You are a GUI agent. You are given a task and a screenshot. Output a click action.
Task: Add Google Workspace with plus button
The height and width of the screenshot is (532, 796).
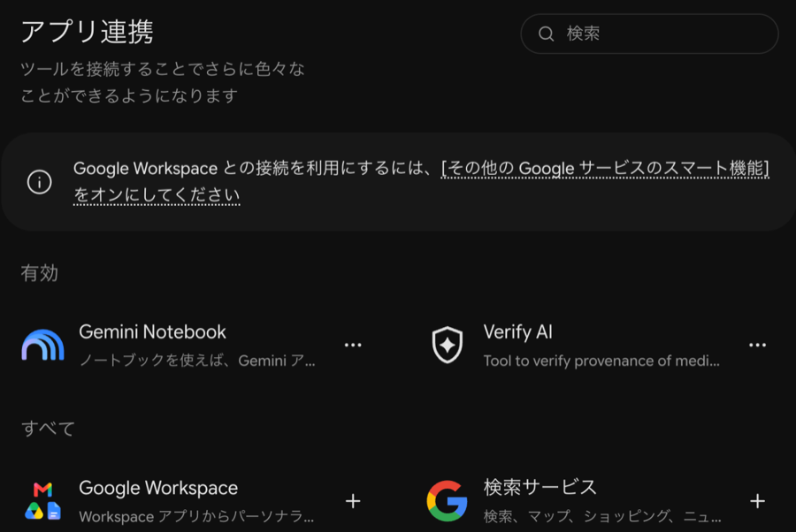(353, 501)
